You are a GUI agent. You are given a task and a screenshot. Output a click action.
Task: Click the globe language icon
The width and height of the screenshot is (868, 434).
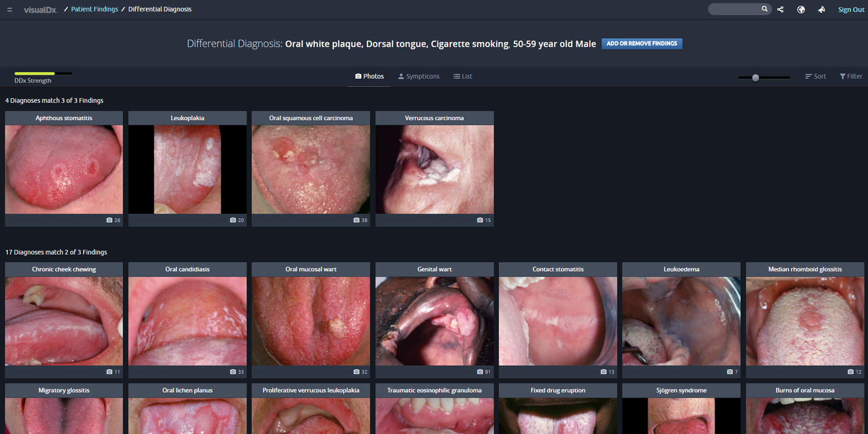pos(801,9)
